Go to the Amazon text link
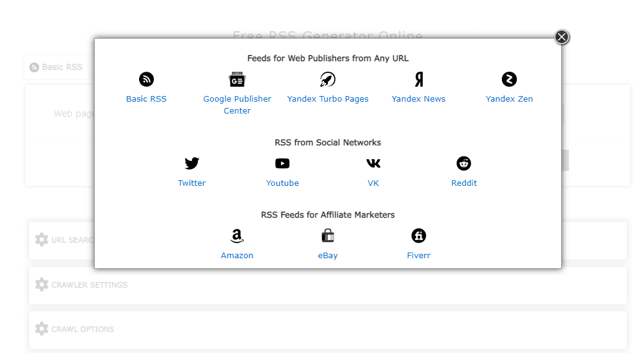644x353 pixels. (x=237, y=255)
